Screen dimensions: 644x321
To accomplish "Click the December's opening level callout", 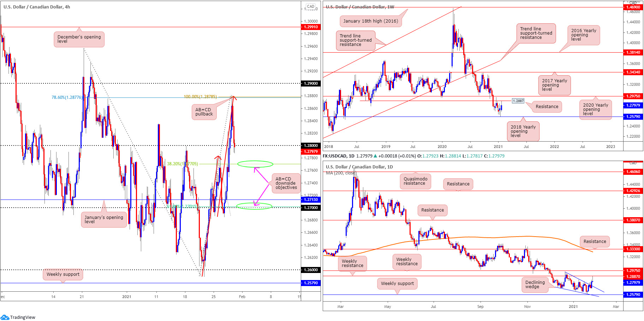I will 79,39.
